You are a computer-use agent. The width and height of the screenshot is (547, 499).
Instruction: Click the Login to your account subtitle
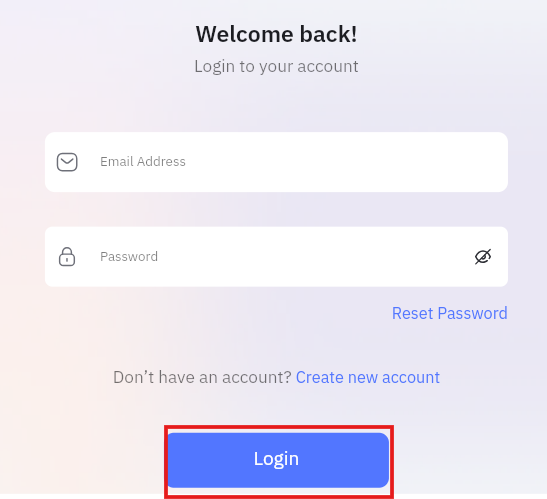pyautogui.click(x=276, y=66)
